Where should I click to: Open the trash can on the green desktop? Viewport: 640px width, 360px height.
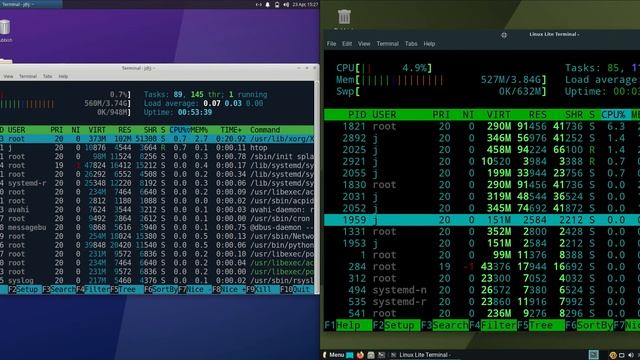click(344, 17)
